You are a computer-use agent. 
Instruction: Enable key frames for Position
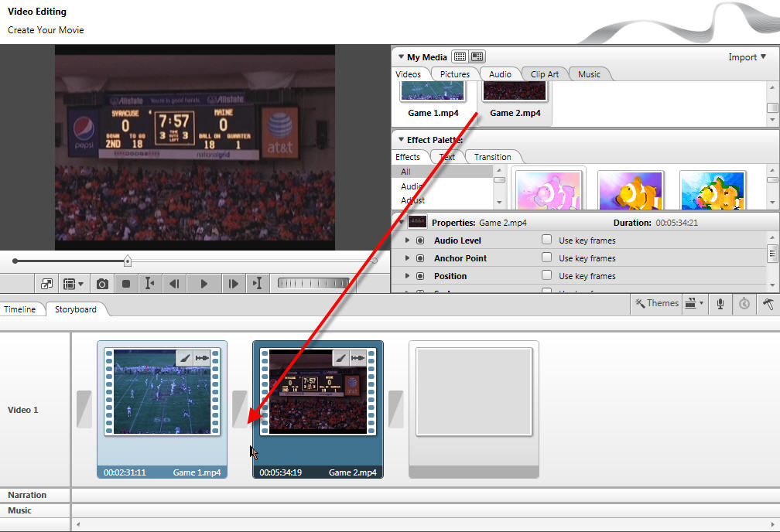pos(546,275)
